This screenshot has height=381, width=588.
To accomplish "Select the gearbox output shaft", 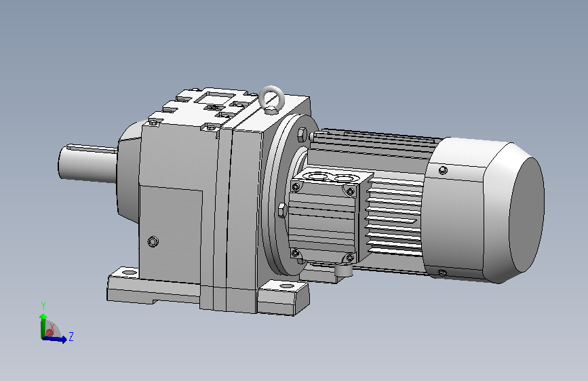I will tap(87, 164).
